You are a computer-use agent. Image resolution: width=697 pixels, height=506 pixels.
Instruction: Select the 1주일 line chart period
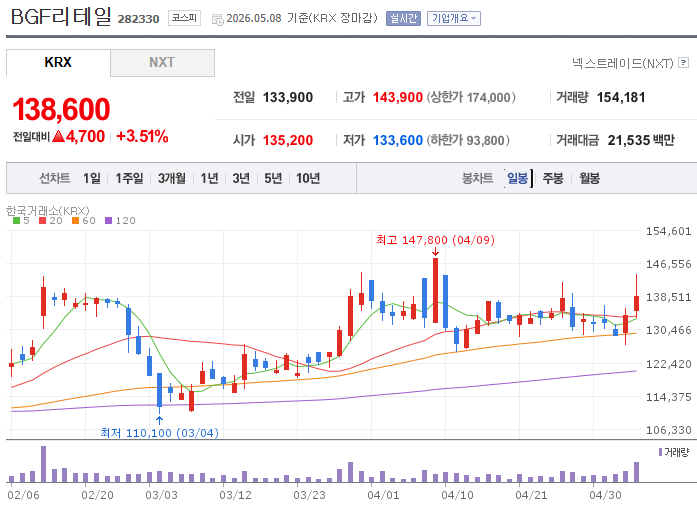point(129,178)
